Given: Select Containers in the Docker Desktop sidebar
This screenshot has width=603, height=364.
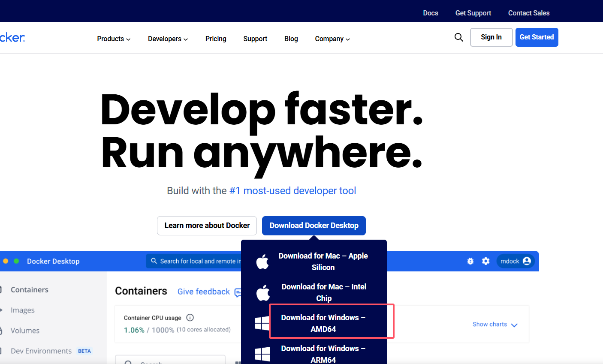Looking at the screenshot, I should tap(30, 290).
